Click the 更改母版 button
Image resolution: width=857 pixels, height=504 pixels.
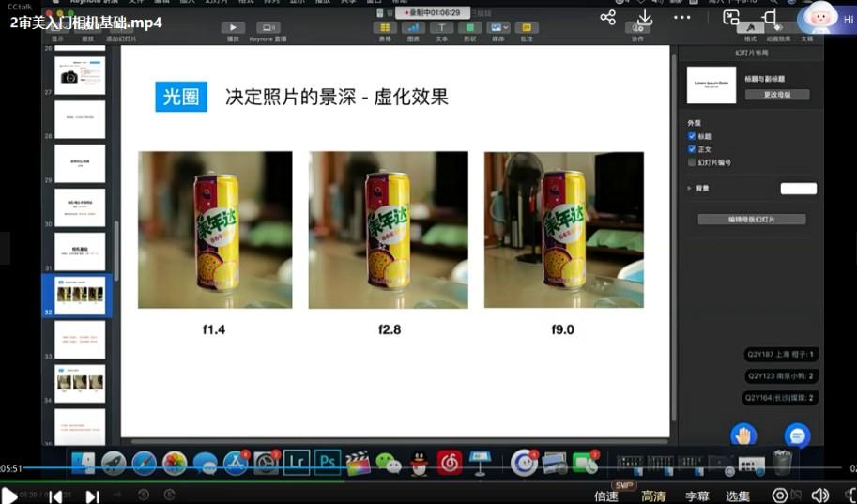[x=776, y=95]
